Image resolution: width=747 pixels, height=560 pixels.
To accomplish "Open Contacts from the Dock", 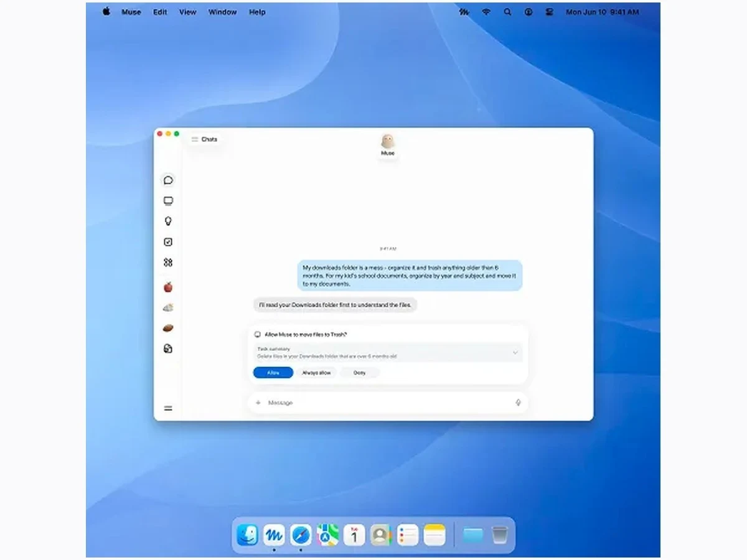I will pyautogui.click(x=381, y=534).
